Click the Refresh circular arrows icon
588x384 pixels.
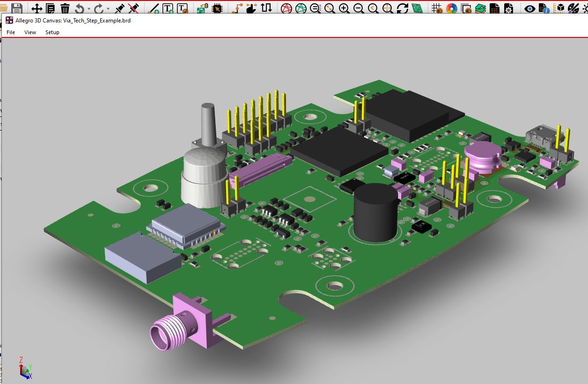(402, 8)
